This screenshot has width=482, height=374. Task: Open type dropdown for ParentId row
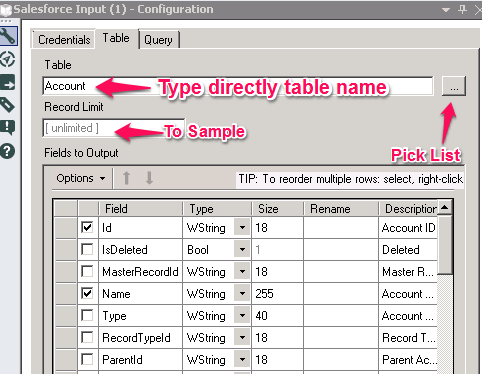[x=242, y=360]
